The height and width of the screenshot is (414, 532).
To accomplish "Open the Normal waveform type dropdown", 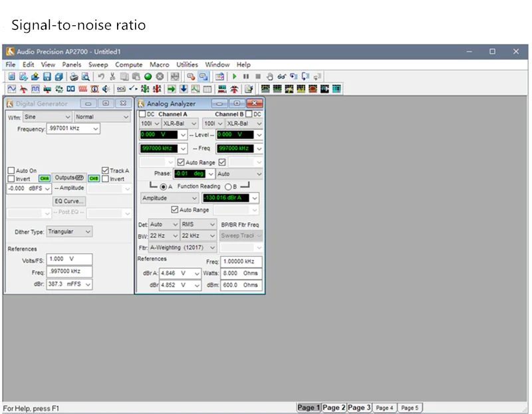I will coord(102,117).
